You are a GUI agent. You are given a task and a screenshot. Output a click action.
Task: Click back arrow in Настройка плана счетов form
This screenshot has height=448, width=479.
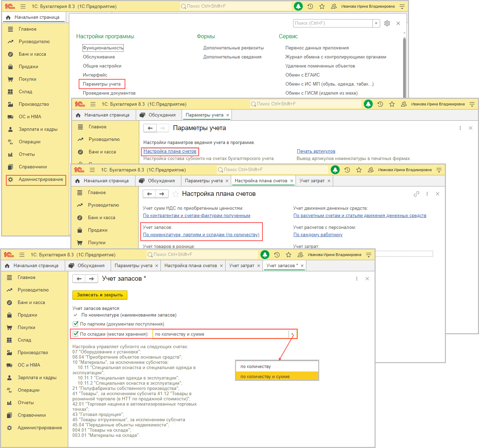[149, 194]
